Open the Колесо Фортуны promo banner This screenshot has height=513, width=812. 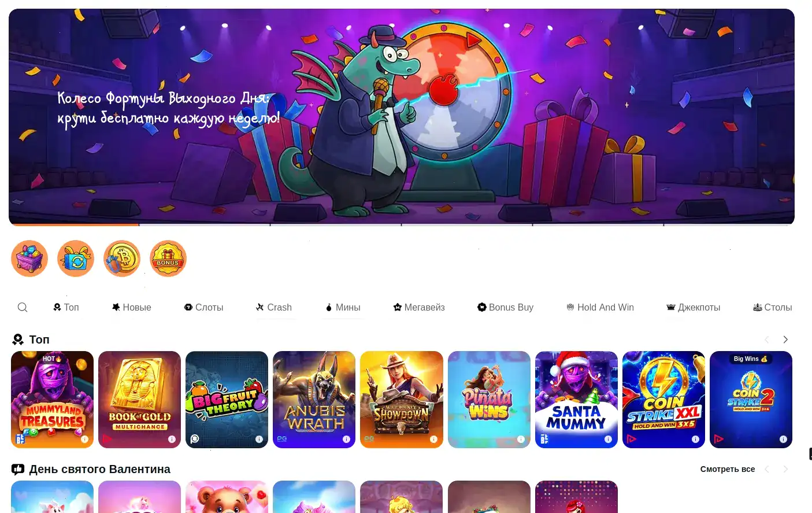point(402,116)
